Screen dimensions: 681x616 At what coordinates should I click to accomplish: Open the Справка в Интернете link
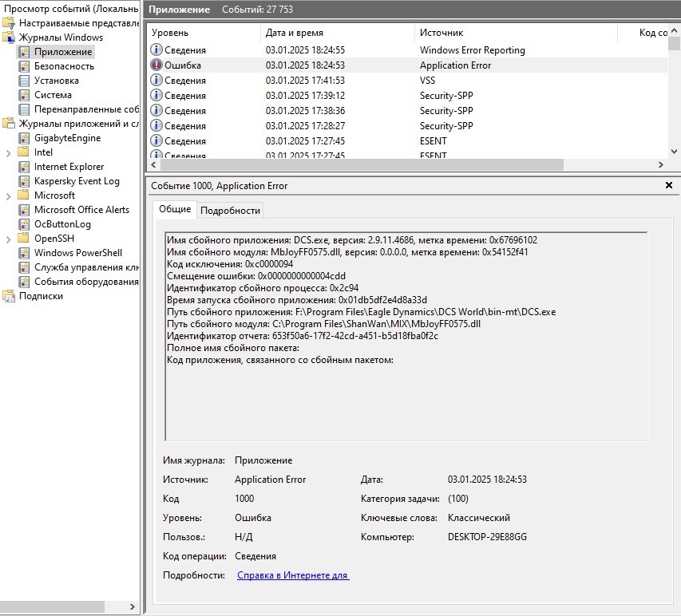point(293,575)
